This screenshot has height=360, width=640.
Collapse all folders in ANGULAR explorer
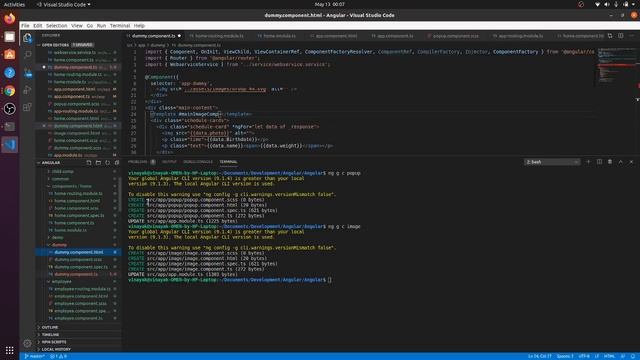point(117,162)
